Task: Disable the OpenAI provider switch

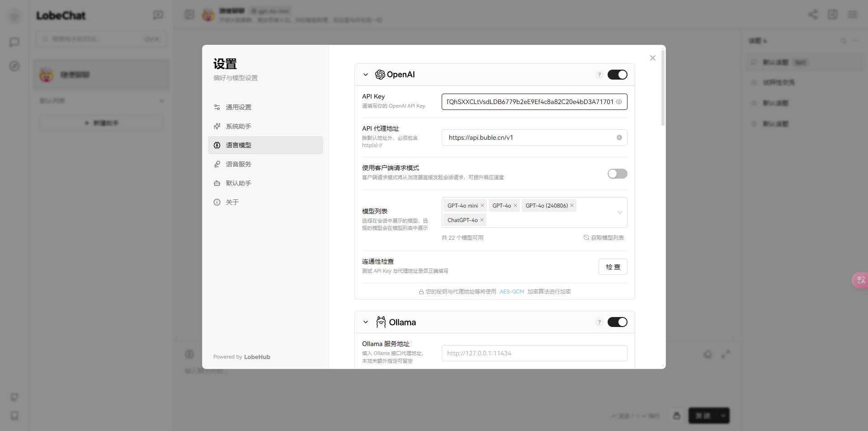Action: pyautogui.click(x=617, y=75)
